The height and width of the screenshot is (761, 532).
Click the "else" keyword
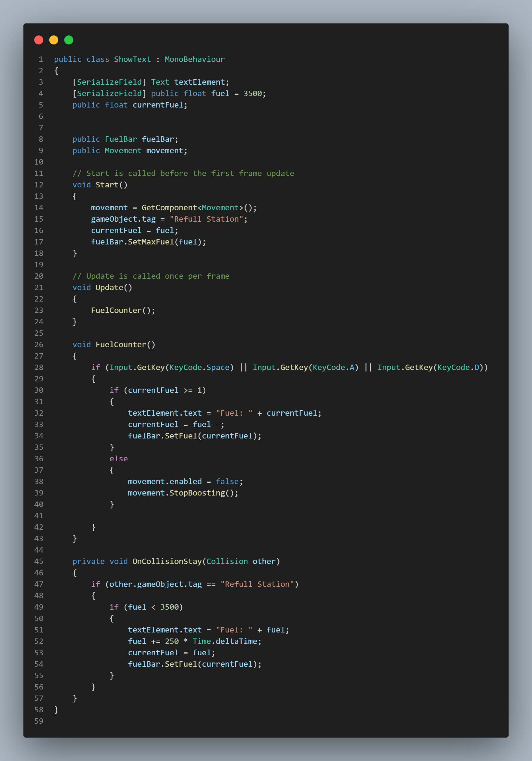tap(119, 459)
